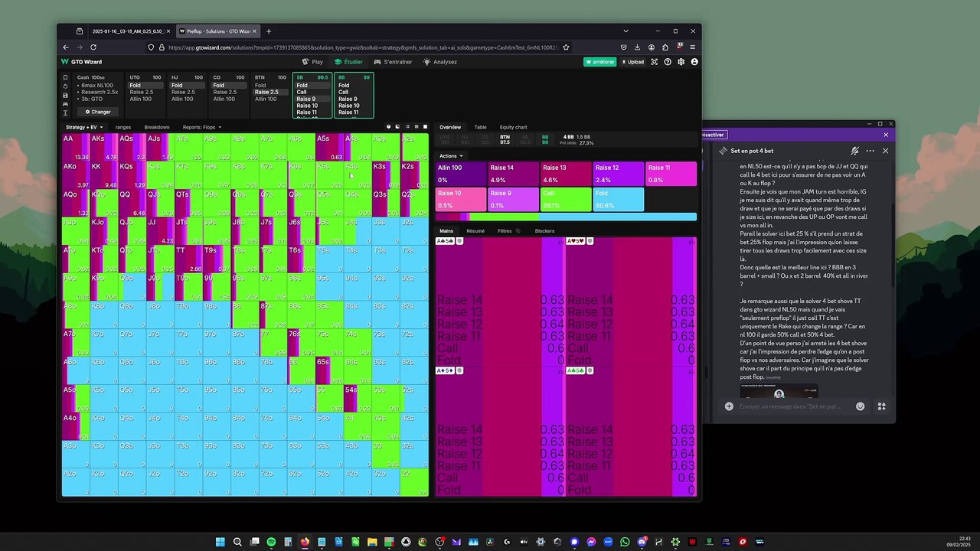Image resolution: width=980 pixels, height=551 pixels.
Task: Toggle notification mute in Discord thread header
Action: click(854, 151)
